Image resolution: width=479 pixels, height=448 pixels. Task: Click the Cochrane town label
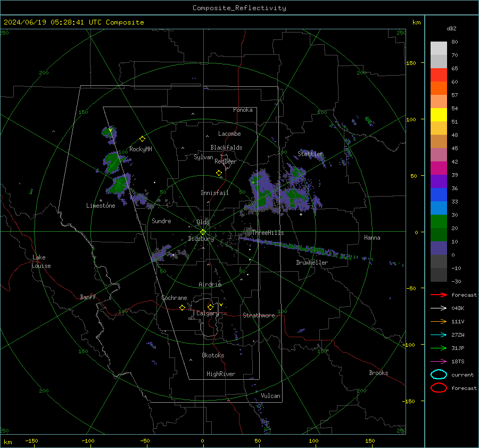[x=174, y=298]
